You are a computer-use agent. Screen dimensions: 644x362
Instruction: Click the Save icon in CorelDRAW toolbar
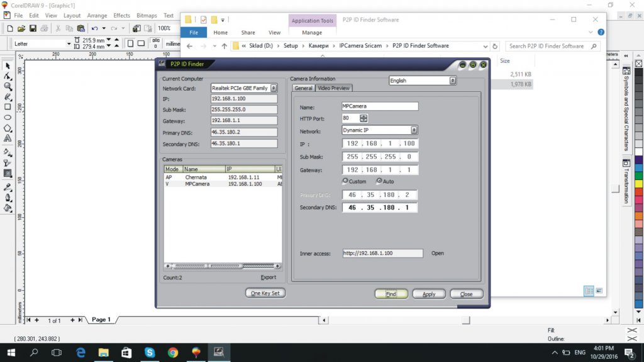tap(33, 28)
